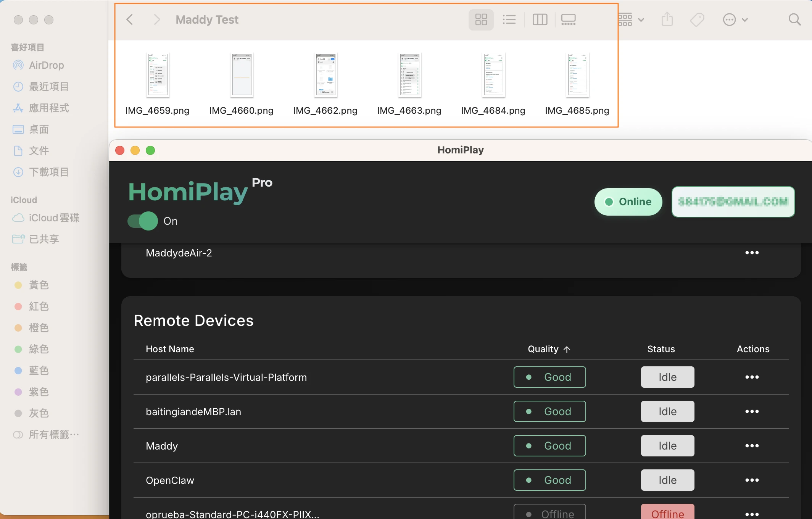Image resolution: width=812 pixels, height=519 pixels.
Task: Go forward in Finder window
Action: click(156, 19)
